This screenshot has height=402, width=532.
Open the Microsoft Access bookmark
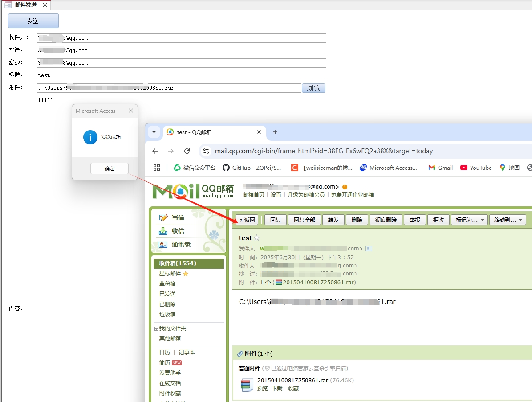[x=389, y=168]
